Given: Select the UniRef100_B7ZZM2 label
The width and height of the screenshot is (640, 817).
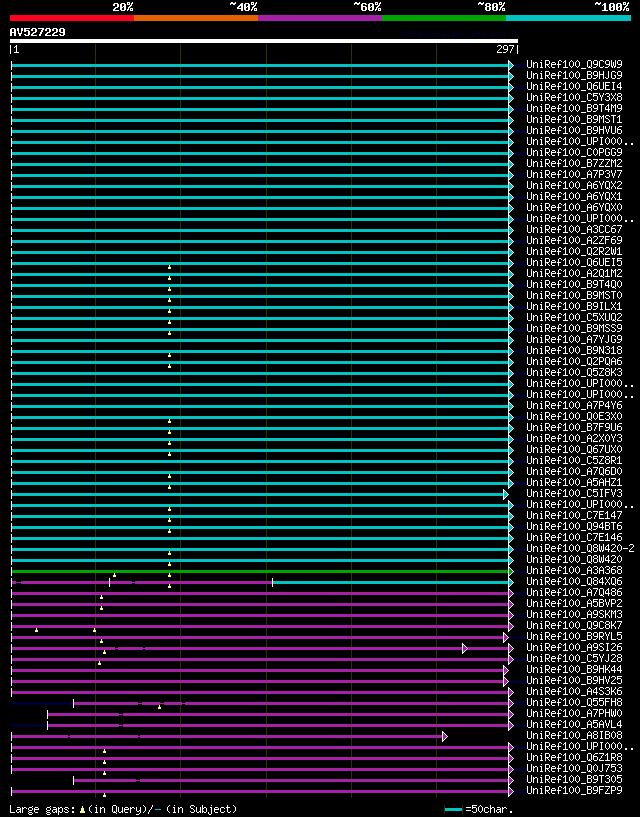Looking at the screenshot, I should click(574, 164).
